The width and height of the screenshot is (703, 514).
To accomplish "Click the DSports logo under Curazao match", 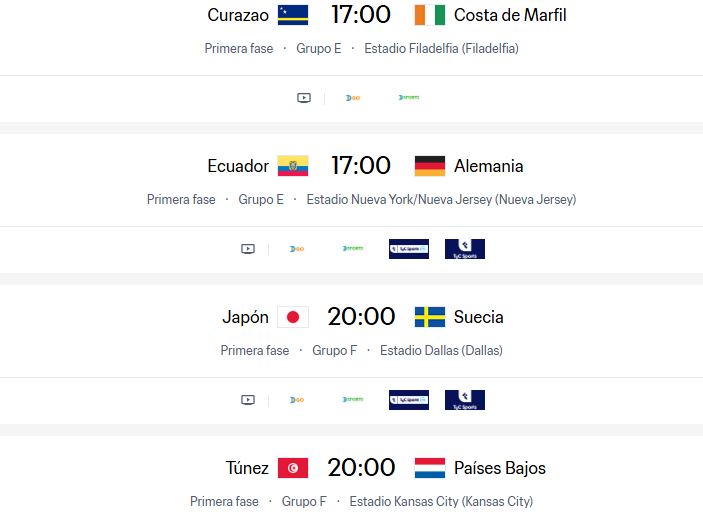I will coord(409,97).
